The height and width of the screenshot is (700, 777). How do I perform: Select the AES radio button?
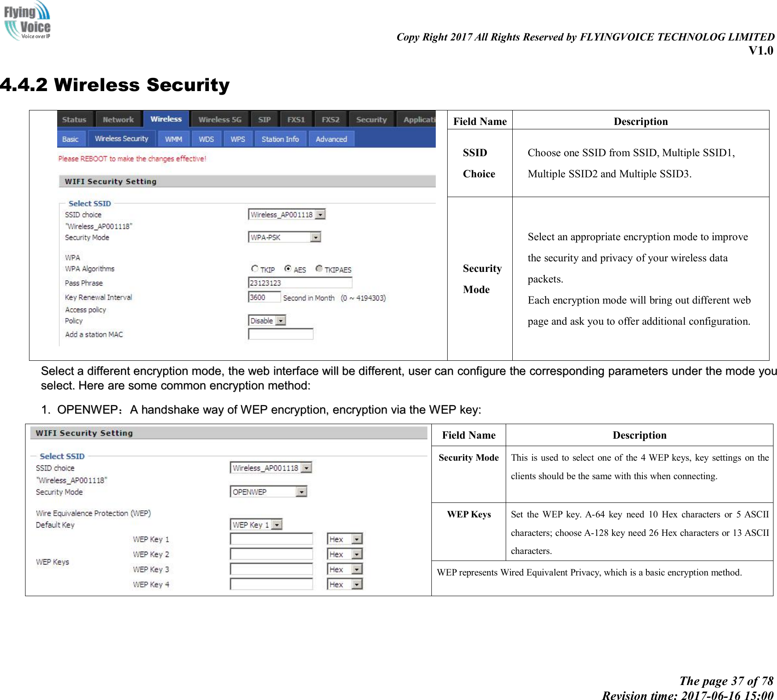pos(288,268)
